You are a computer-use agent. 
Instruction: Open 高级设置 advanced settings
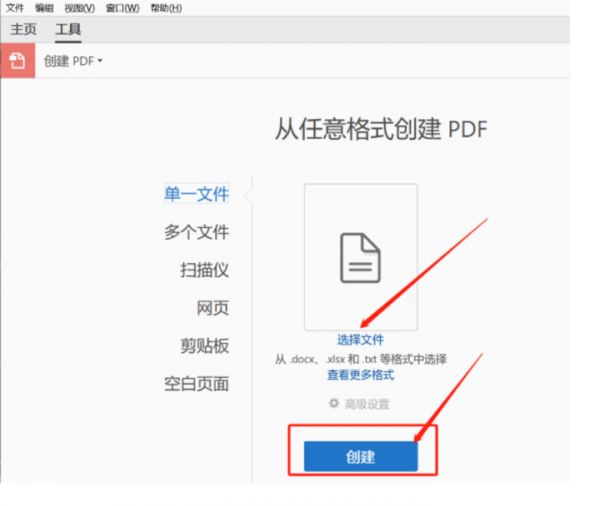pyautogui.click(x=367, y=404)
